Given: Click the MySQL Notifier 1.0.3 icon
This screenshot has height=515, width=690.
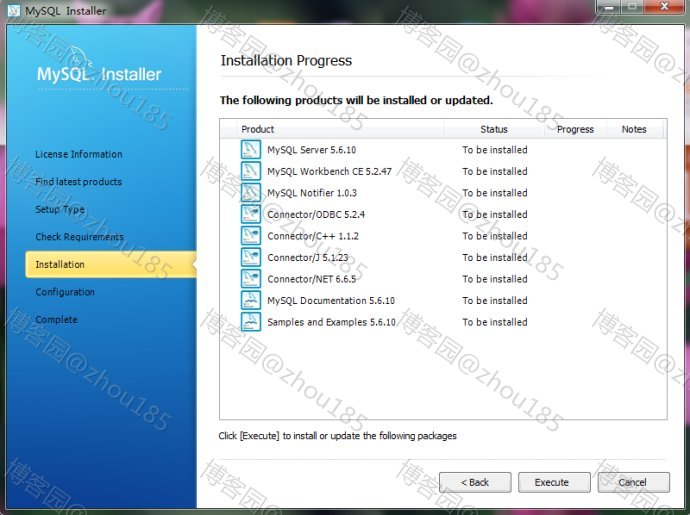Looking at the screenshot, I should coord(251,192).
